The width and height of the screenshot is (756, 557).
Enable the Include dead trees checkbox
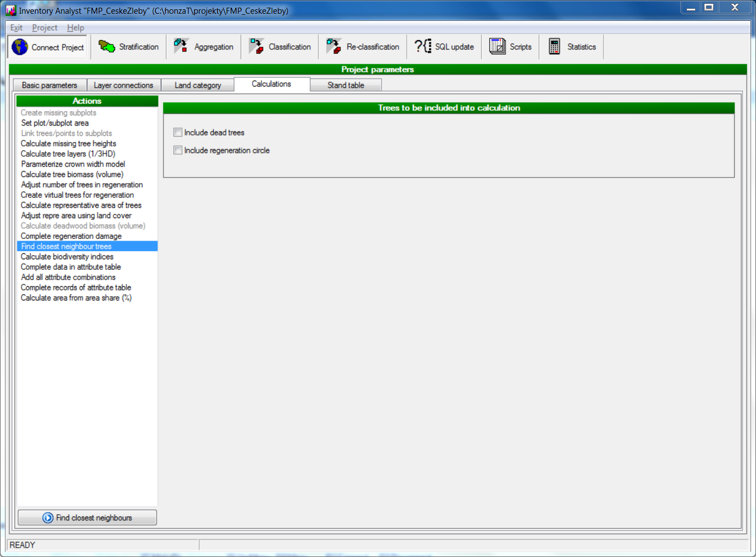[178, 132]
